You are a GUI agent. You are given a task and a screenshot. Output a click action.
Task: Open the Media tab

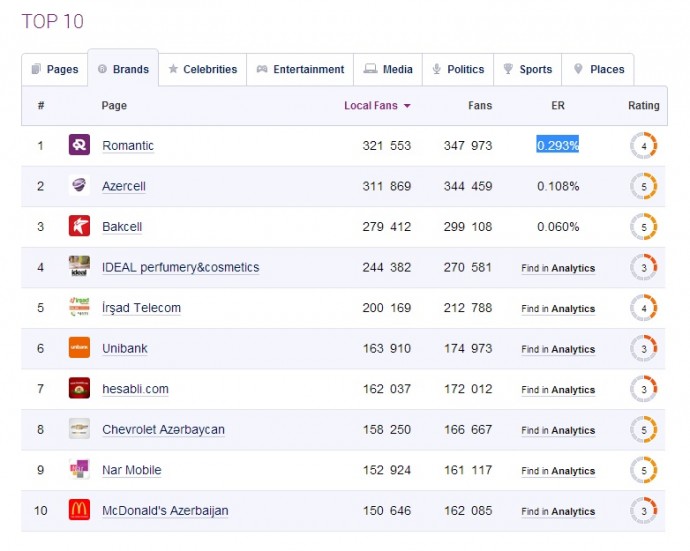(x=388, y=70)
